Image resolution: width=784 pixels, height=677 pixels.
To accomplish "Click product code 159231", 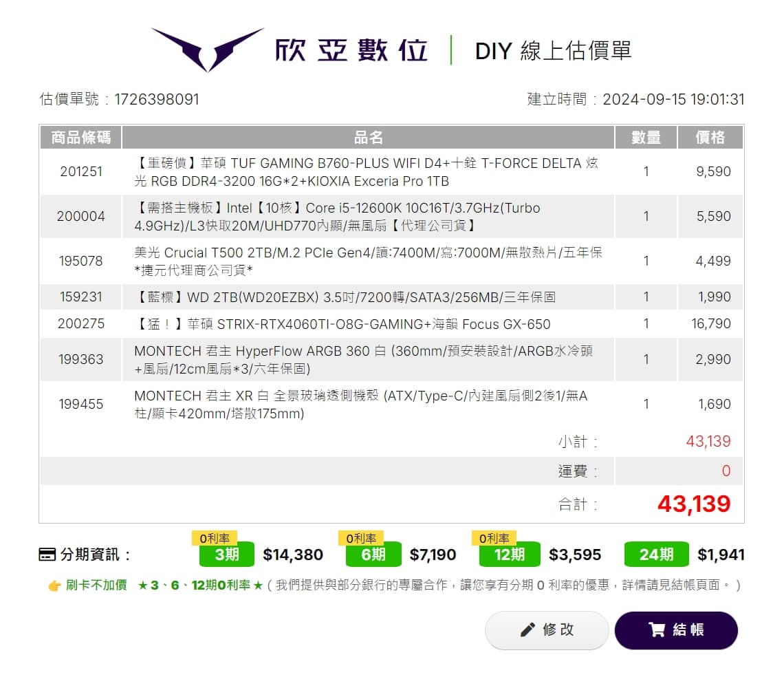I will tap(81, 297).
